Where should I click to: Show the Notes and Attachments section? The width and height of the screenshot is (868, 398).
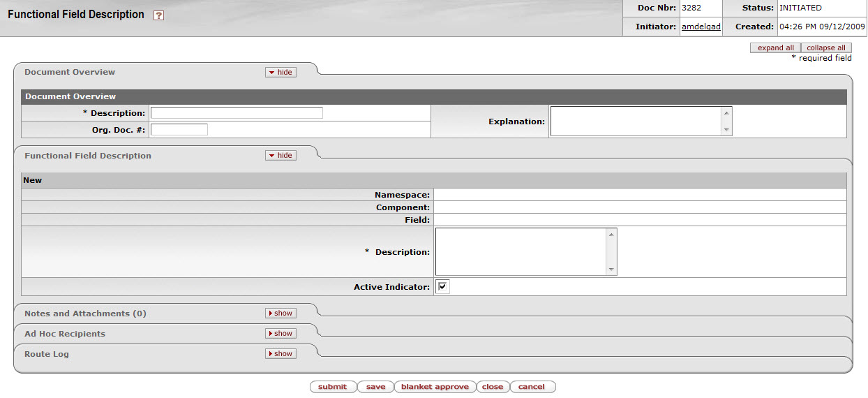coord(280,314)
